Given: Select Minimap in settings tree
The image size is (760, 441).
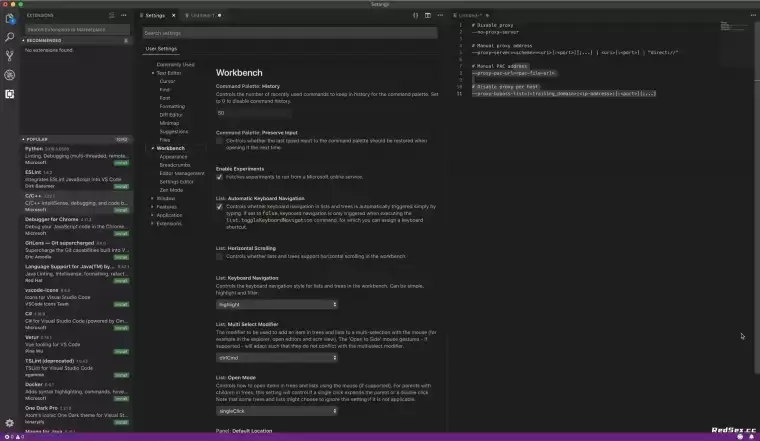Looking at the screenshot, I should pyautogui.click(x=169, y=123).
